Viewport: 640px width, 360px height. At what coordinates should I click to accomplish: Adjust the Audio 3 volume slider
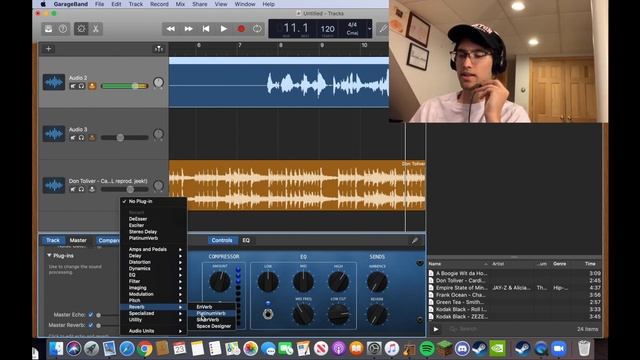[x=124, y=138]
